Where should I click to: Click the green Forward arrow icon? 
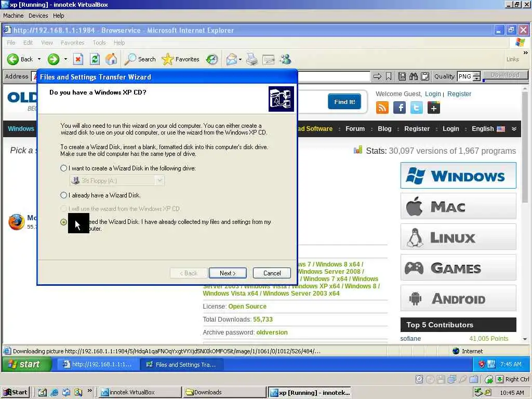[x=54, y=59]
